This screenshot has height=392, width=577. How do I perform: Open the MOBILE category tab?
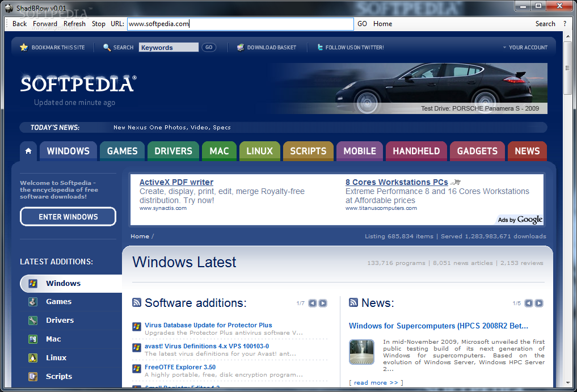[360, 151]
